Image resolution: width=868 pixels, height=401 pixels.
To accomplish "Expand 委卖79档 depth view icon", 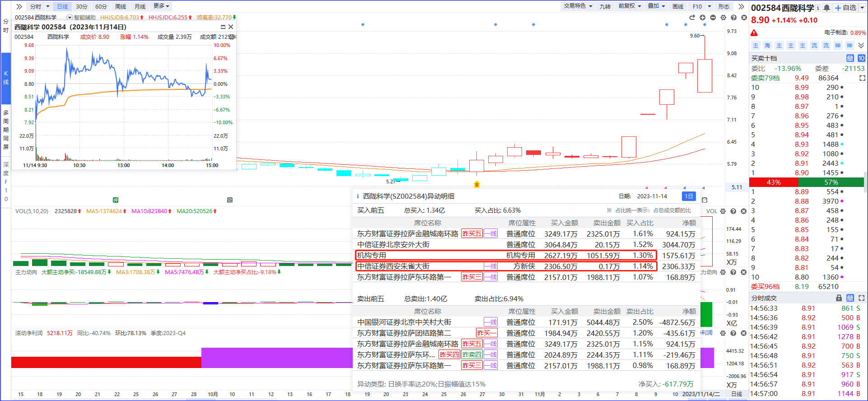I will (x=862, y=78).
